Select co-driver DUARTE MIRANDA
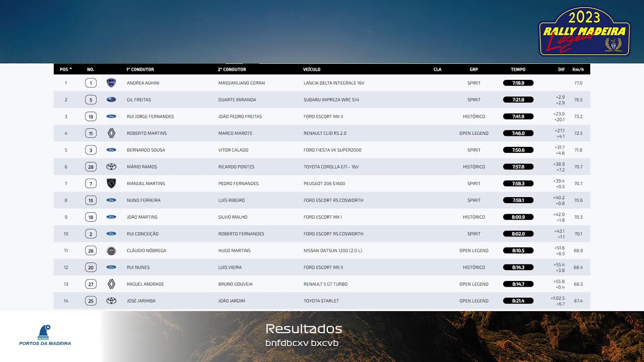Screen dimensions: 644x362 tap(237, 100)
